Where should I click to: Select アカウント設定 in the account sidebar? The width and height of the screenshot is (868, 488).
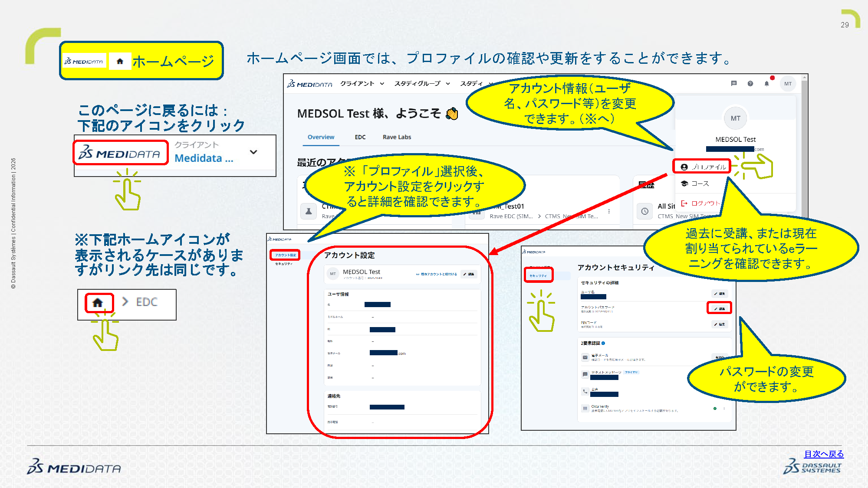(x=285, y=255)
